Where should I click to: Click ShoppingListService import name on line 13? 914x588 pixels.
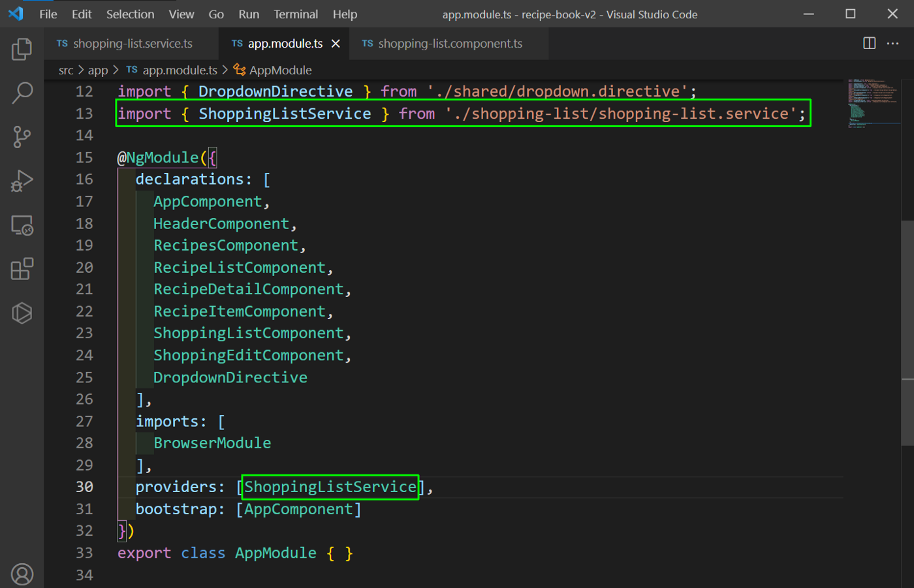[x=285, y=114]
